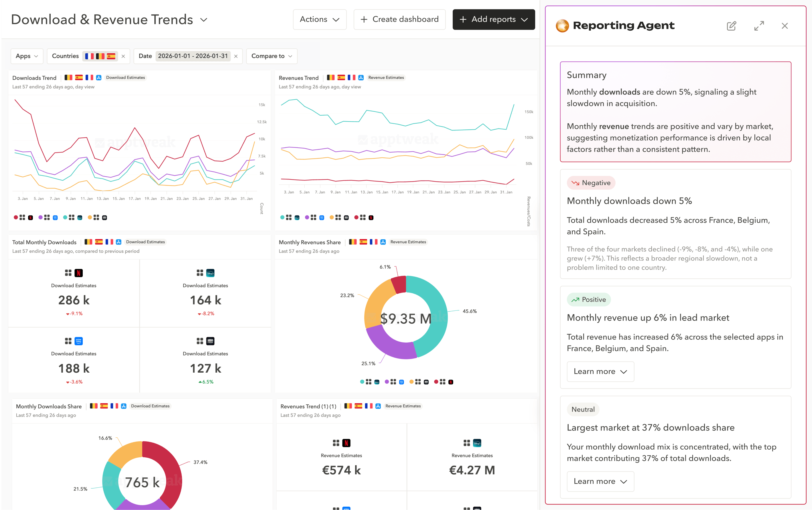Click the Apple App Store icon next to Downloads Trend title
Screen dimensions: 812x510
(99, 77)
